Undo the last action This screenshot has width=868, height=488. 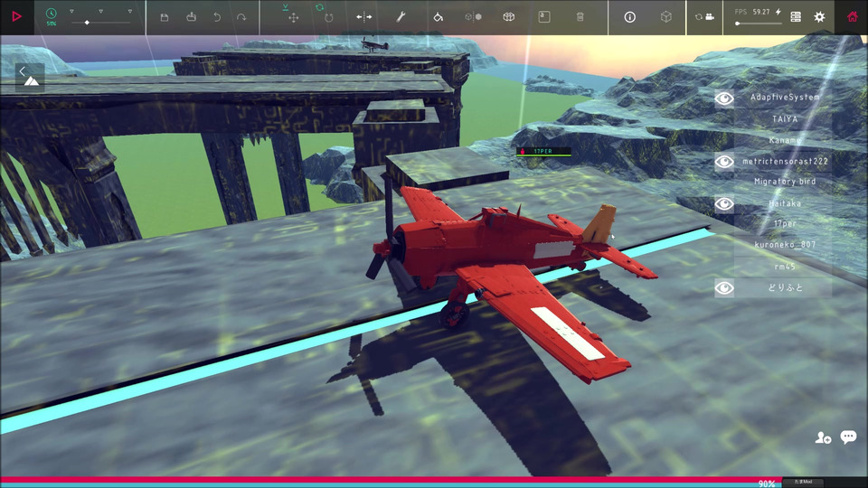click(x=217, y=17)
